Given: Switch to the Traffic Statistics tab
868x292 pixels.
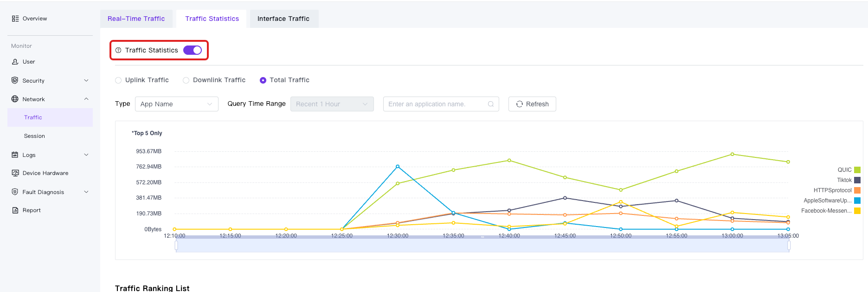Looking at the screenshot, I should tap(212, 19).
